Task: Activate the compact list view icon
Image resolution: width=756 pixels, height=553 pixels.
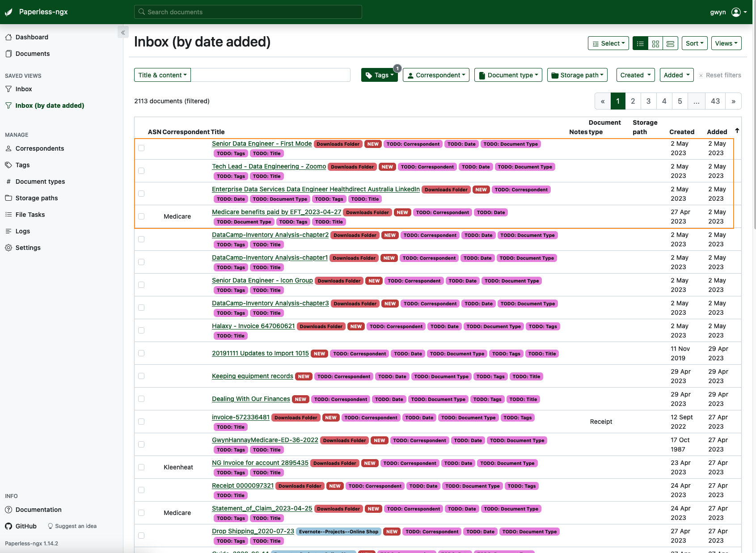Action: pos(670,43)
